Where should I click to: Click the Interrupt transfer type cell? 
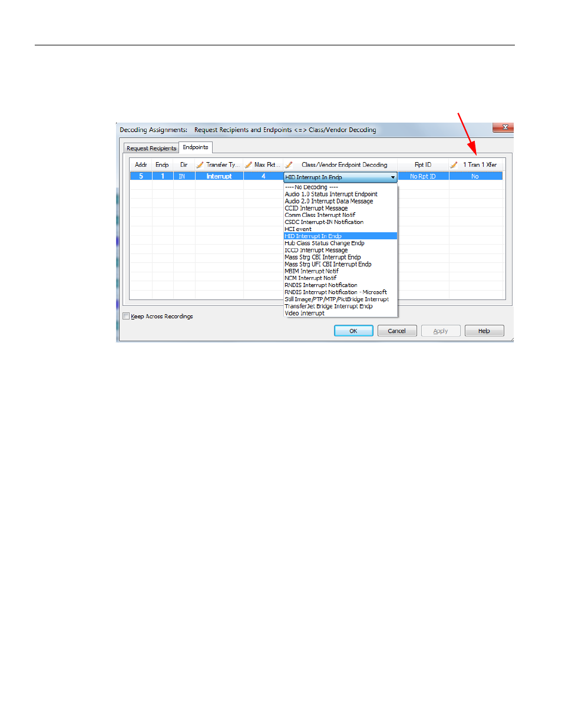pyautogui.click(x=219, y=176)
